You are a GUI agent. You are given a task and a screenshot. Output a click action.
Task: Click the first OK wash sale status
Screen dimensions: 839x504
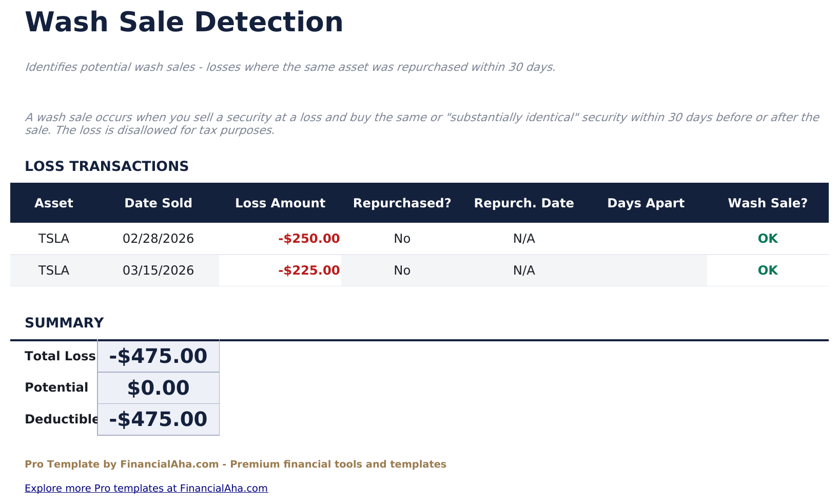tap(768, 238)
